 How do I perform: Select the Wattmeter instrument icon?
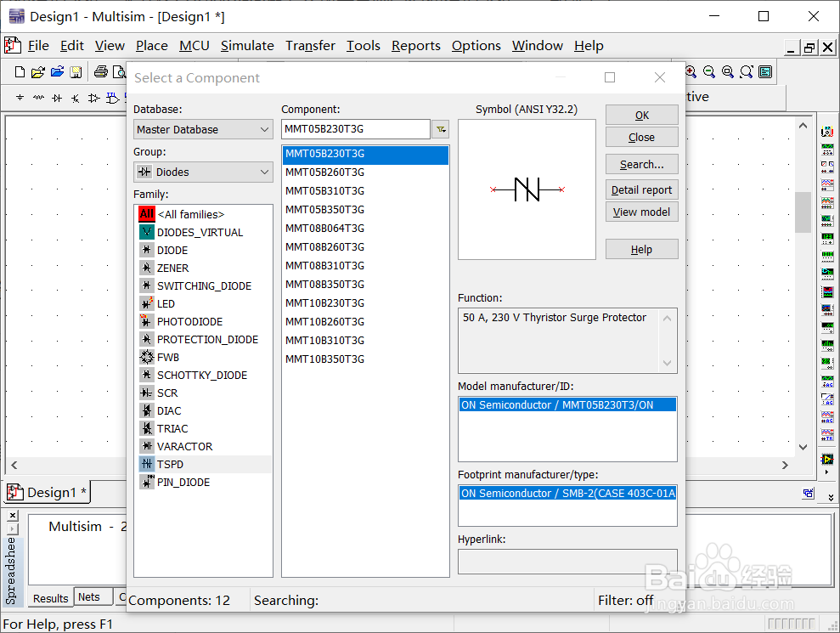[x=827, y=167]
